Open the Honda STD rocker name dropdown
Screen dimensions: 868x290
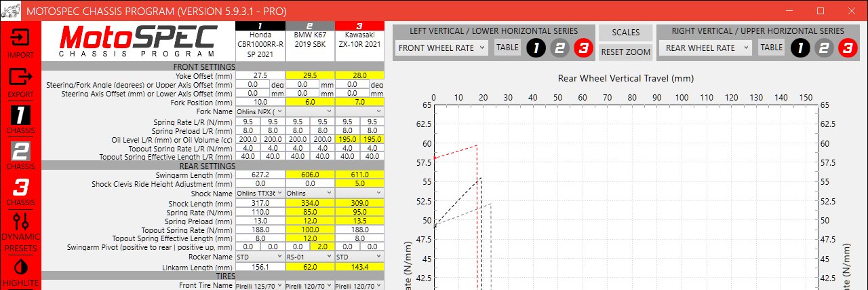[x=260, y=258]
